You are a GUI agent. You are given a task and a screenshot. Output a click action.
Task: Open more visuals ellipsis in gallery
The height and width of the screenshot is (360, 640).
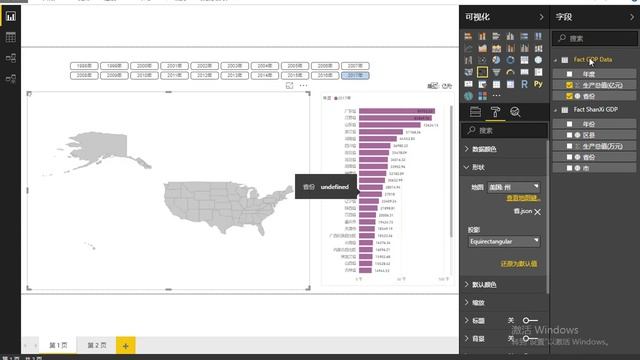pyautogui.click(x=496, y=96)
